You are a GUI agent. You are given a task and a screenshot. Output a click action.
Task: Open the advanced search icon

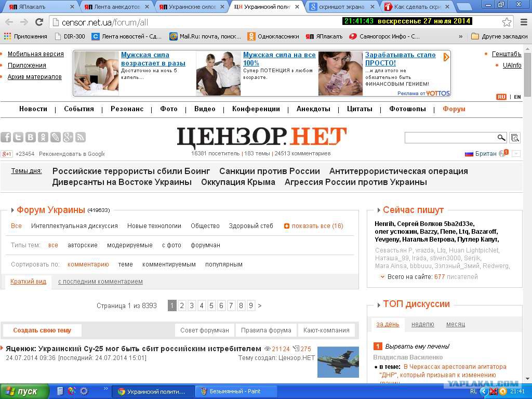tap(515, 138)
